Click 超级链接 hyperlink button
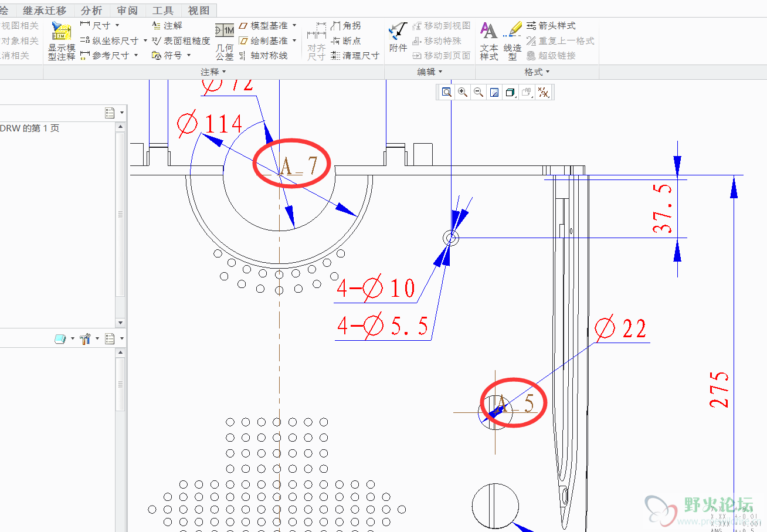The width and height of the screenshot is (767, 532). pyautogui.click(x=551, y=55)
